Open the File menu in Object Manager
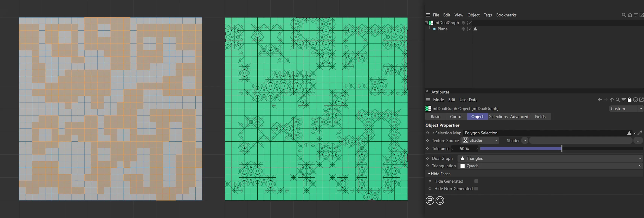The height and width of the screenshot is (218, 644). [x=436, y=15]
